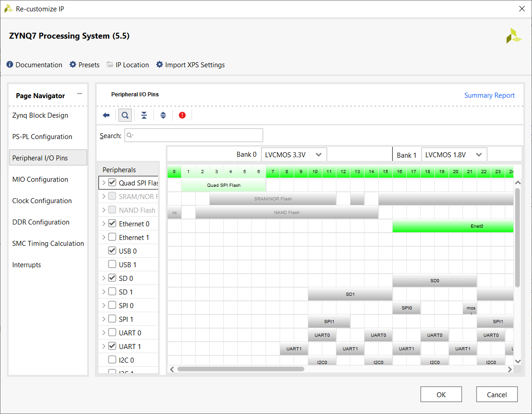Click the vertical scrollbar thumb of pin grid
Image resolution: width=532 pixels, height=414 pixels.
[x=517, y=238]
